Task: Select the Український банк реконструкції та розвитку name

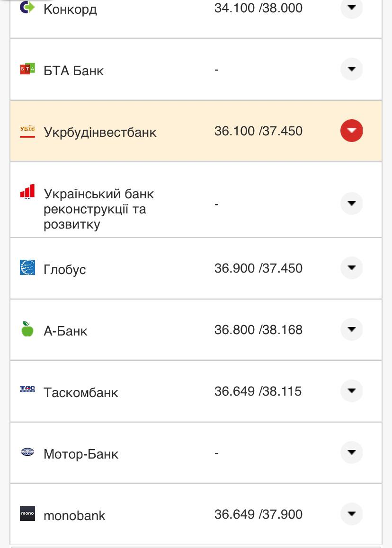Action: 98,209
